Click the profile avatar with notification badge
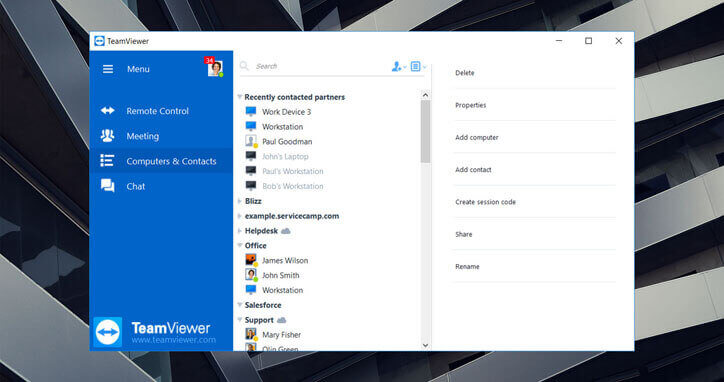724x382 pixels. 215,67
